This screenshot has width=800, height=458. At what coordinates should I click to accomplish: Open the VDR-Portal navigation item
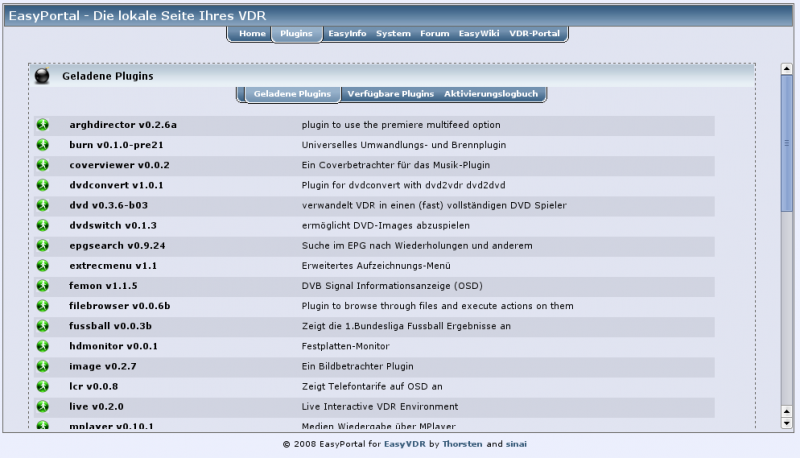tap(536, 34)
